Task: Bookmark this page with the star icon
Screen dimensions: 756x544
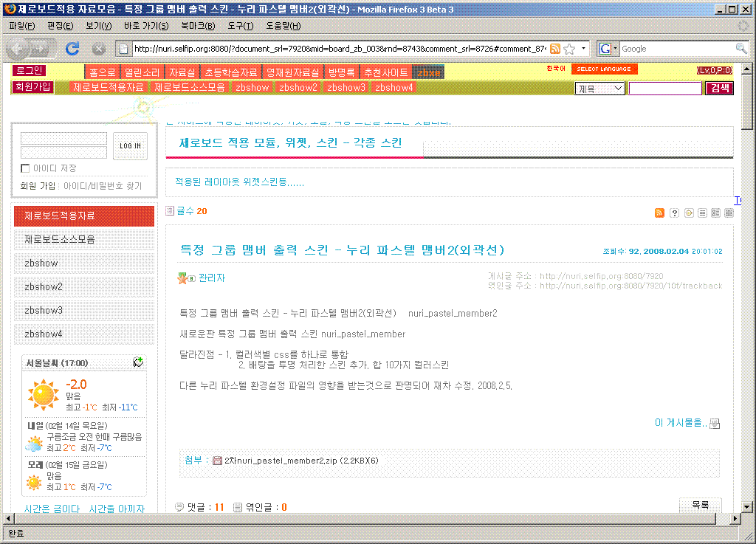Action: (569, 49)
